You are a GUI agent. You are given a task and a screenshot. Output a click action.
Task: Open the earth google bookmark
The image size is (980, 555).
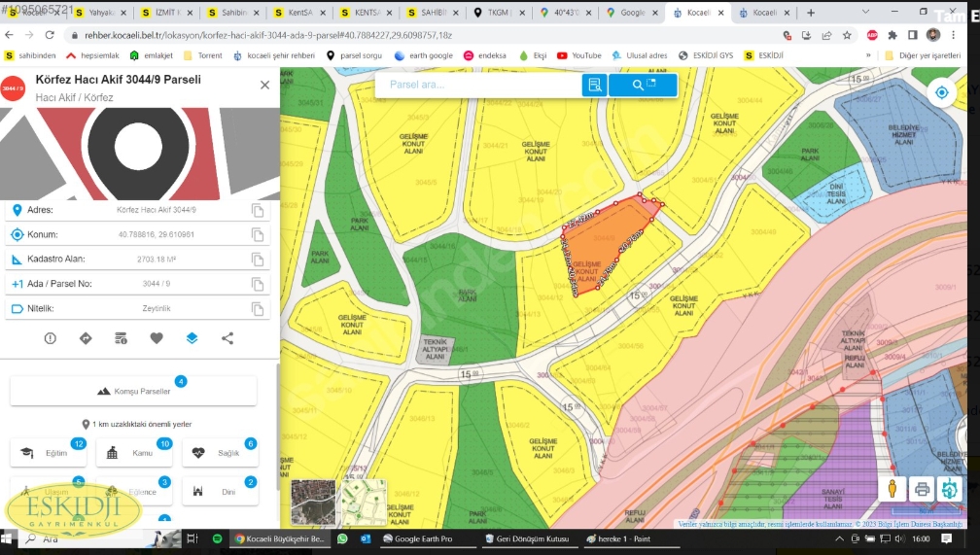pyautogui.click(x=424, y=55)
